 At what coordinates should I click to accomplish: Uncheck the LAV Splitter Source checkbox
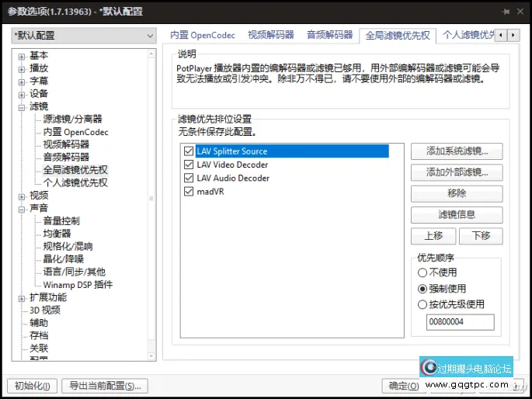point(189,151)
